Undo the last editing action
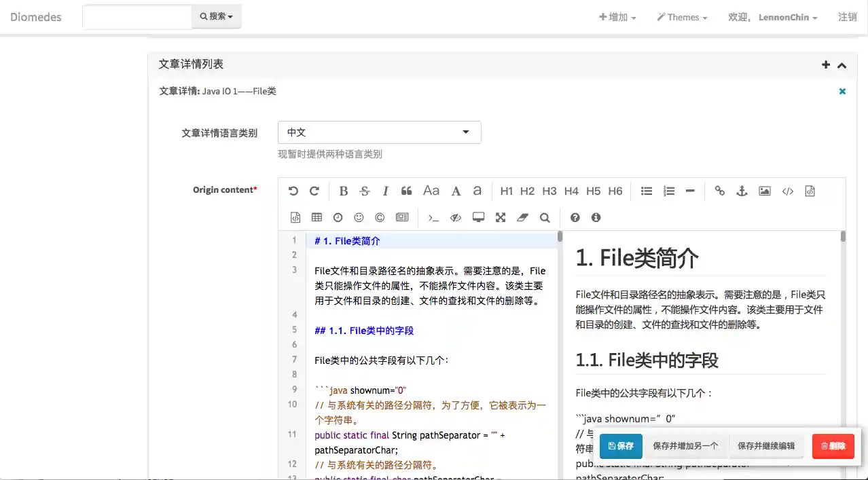The image size is (868, 480). pos(293,191)
